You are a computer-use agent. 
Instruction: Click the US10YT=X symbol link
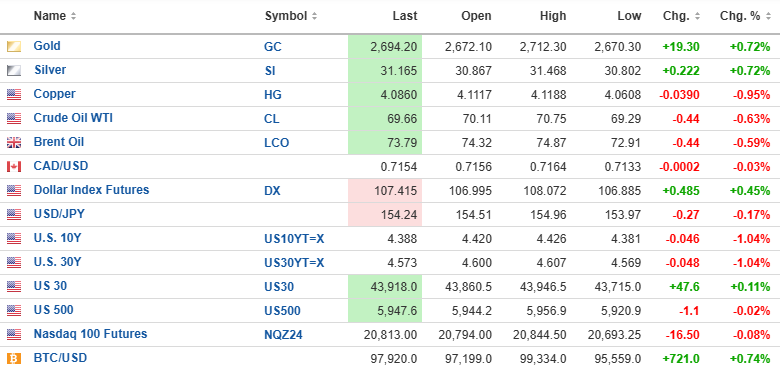(x=294, y=239)
